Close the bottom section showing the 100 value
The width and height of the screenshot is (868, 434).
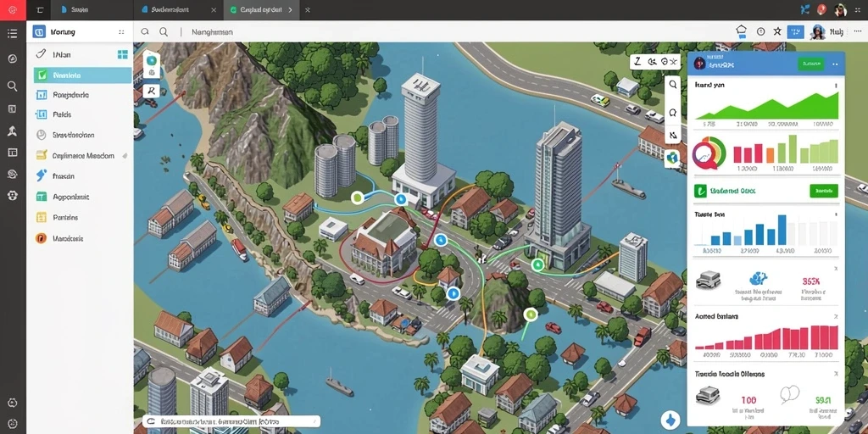835,374
